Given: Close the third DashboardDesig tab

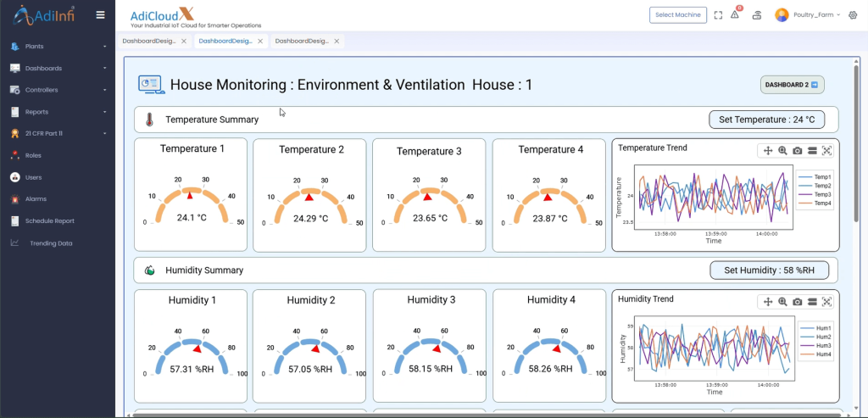Looking at the screenshot, I should click(337, 42).
